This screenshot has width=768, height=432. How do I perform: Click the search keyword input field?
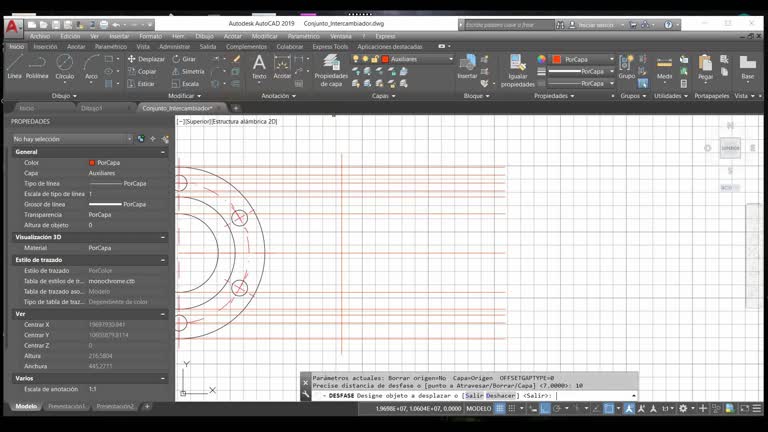pyautogui.click(x=509, y=24)
